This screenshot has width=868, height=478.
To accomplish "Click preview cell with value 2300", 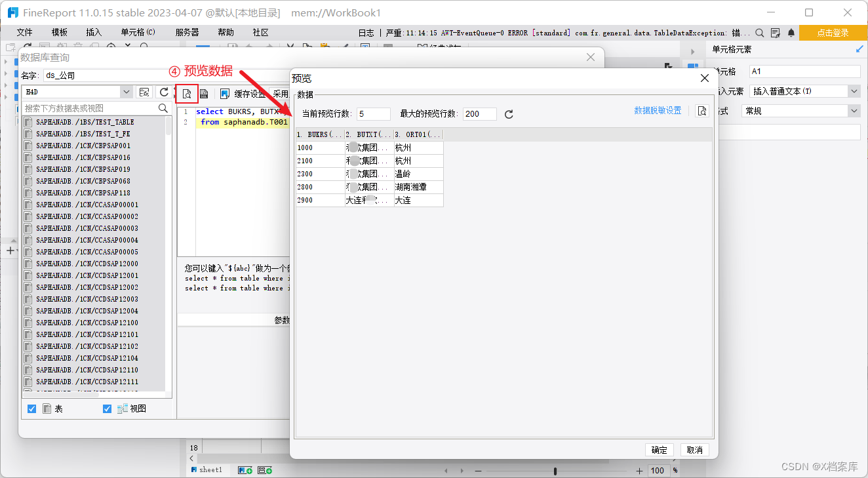I will point(320,174).
